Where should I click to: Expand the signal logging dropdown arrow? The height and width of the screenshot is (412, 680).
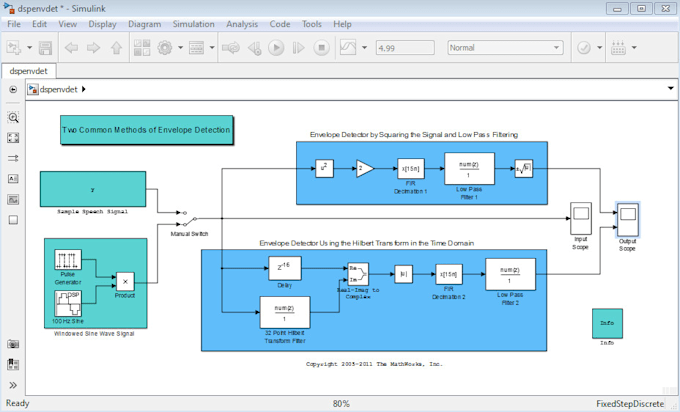coord(364,48)
